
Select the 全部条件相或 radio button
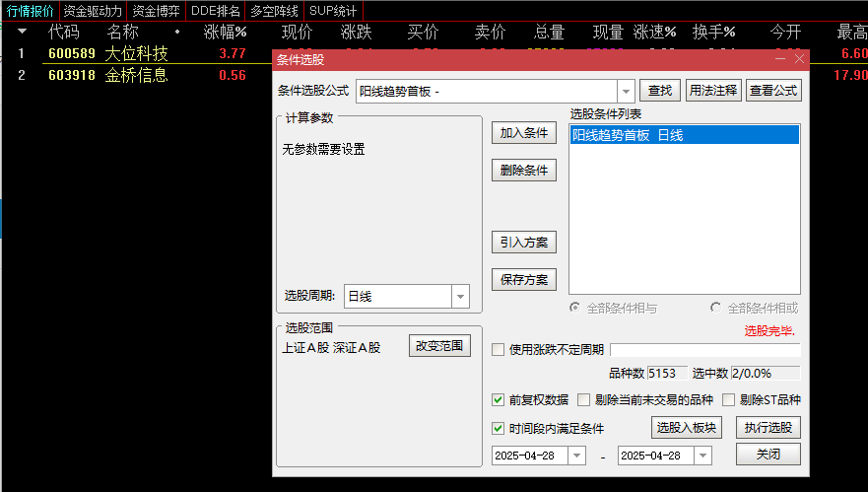pos(715,308)
